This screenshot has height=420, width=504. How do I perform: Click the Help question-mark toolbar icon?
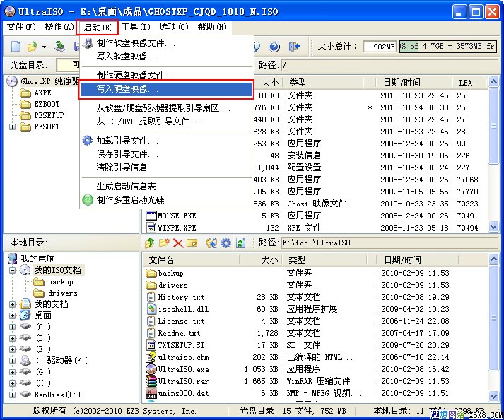click(x=274, y=47)
